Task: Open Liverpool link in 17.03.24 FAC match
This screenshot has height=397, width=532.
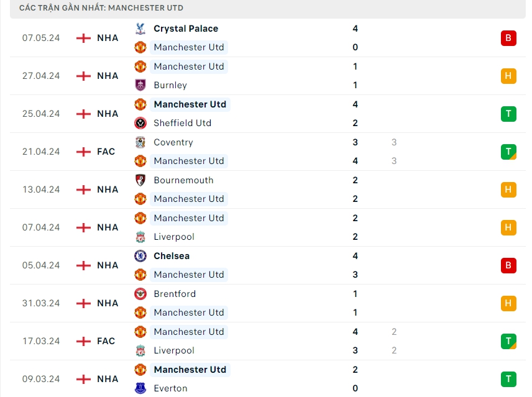Action: coord(174,350)
